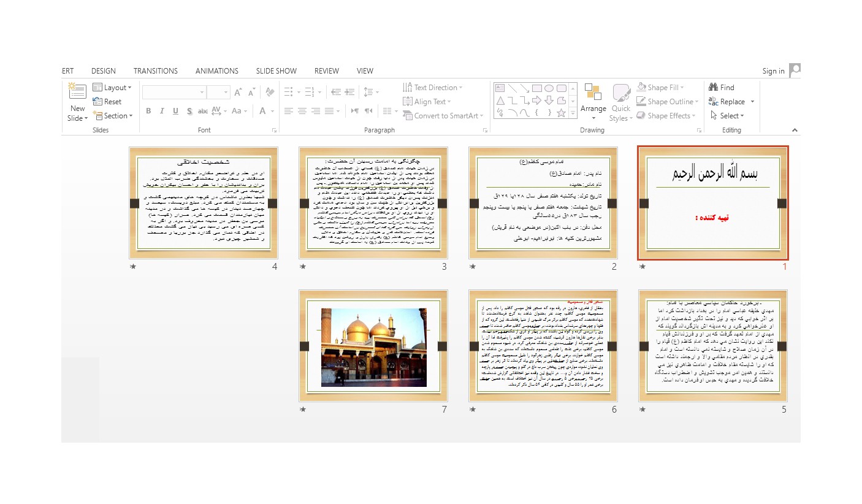Viewport: 862px width, 504px height.
Task: Toggle Justify paragraph alignment
Action: [330, 111]
